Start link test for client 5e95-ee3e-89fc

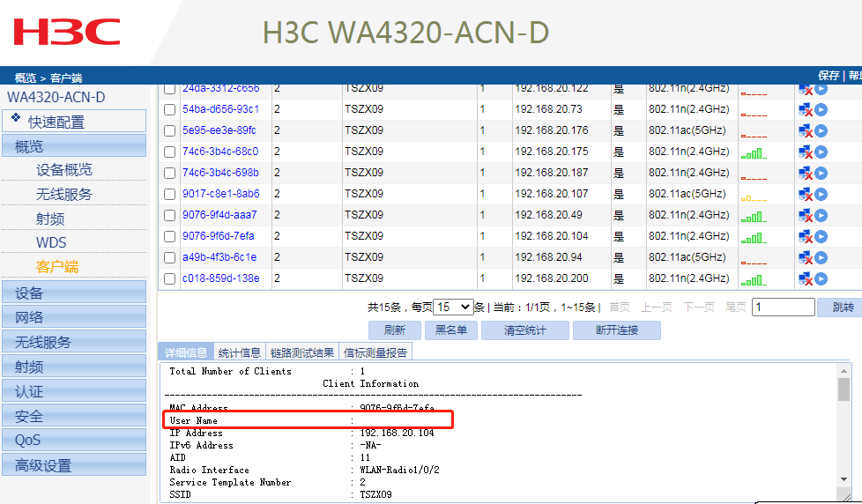click(821, 130)
